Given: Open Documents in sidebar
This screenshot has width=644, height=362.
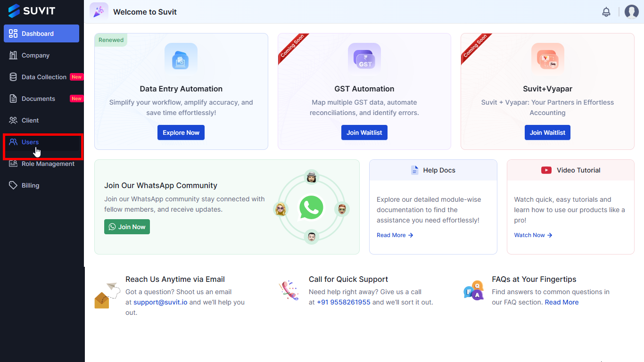Looking at the screenshot, I should [x=41, y=99].
